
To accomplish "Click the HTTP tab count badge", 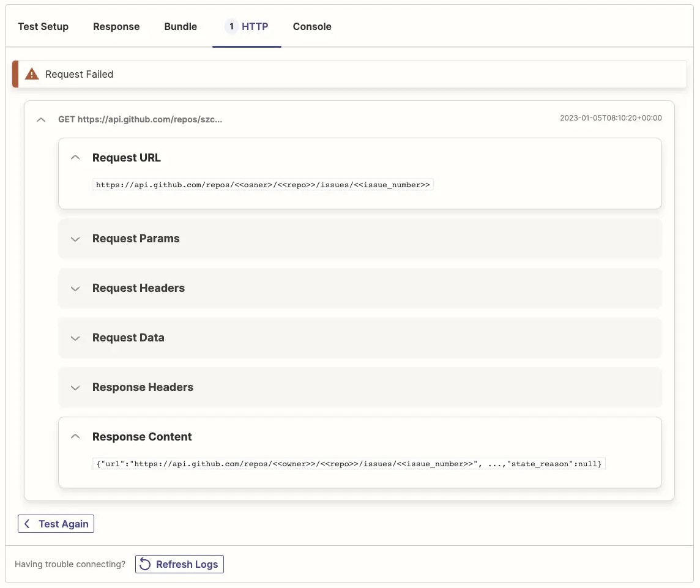I will click(231, 26).
